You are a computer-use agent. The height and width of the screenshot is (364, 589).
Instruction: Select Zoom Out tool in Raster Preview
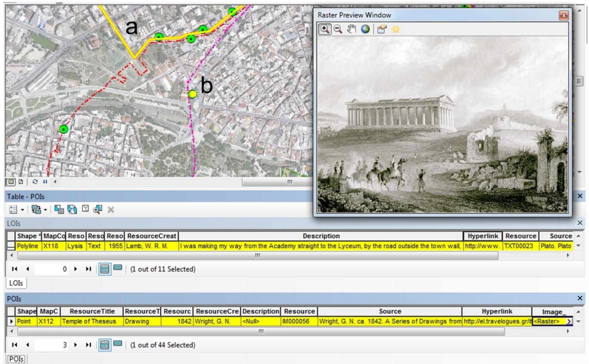click(x=338, y=29)
